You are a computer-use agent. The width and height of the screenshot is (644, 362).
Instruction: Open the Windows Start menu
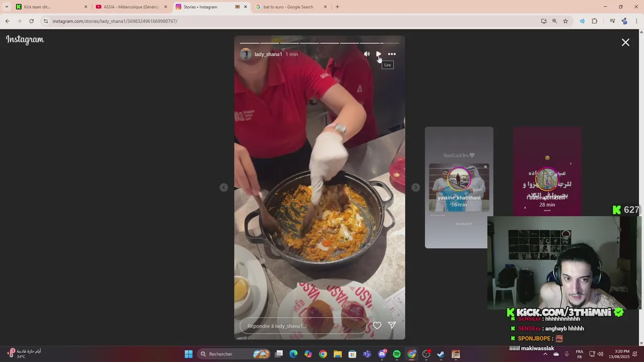point(189,354)
